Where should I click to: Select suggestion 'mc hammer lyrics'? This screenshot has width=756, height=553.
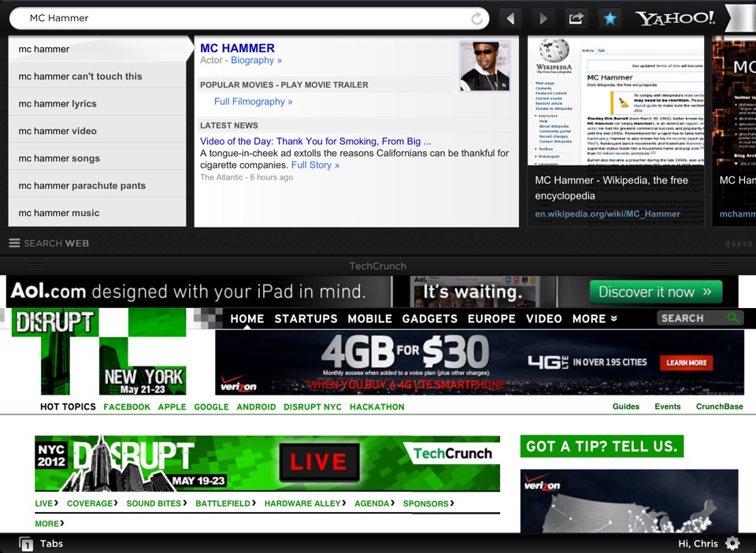click(97, 104)
